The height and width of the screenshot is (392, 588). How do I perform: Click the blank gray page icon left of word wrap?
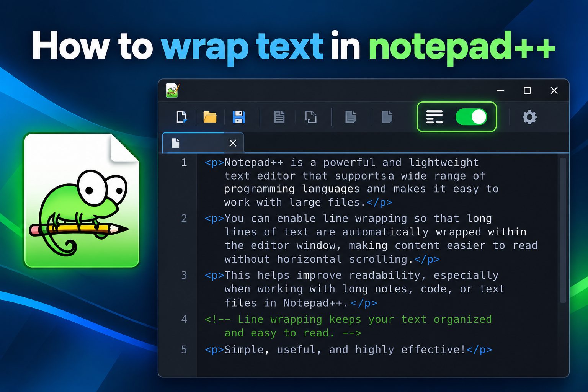[x=387, y=117]
